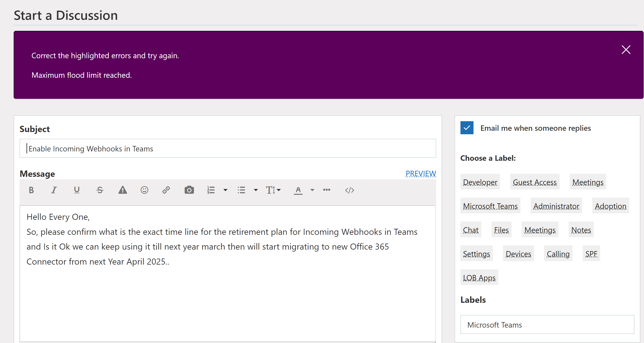The image size is (644, 343).
Task: Toggle bold formatting in message toolbar
Action: click(x=31, y=190)
